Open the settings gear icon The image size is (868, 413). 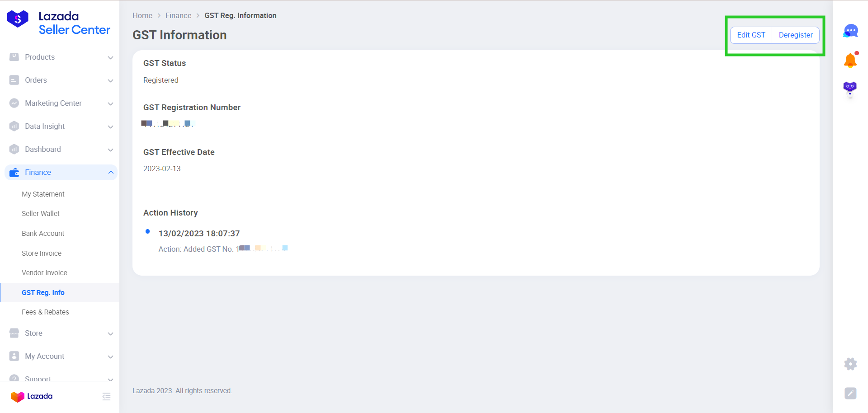coord(850,364)
